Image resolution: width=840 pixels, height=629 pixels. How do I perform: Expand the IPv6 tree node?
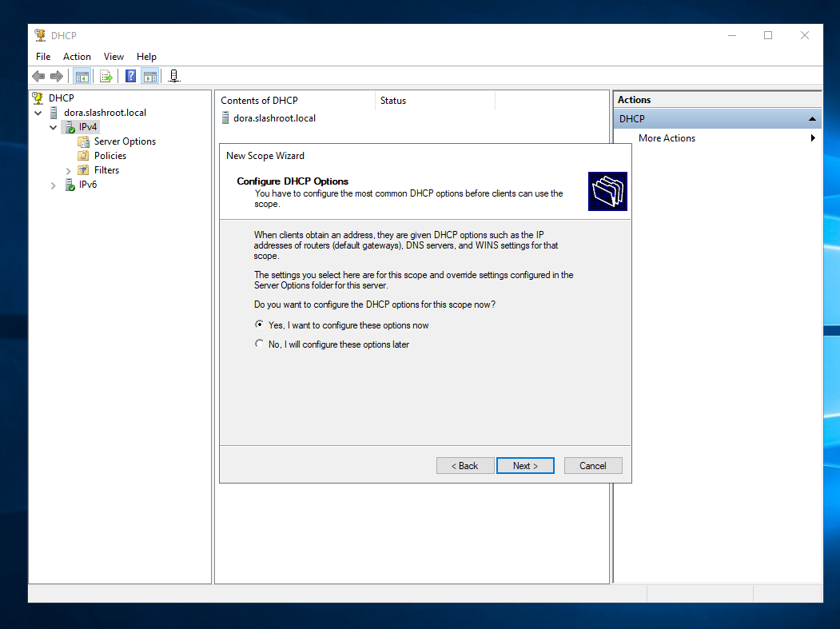[x=54, y=185]
